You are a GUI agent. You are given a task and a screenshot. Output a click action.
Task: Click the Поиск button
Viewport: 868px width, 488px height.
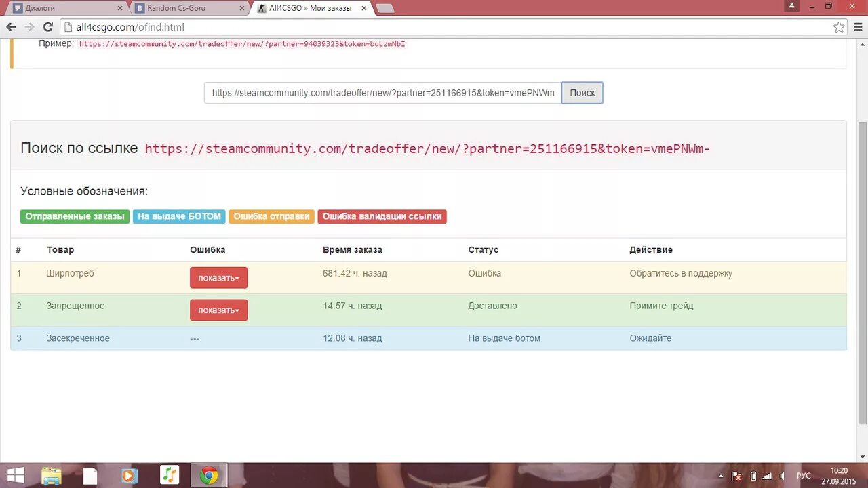pyautogui.click(x=582, y=93)
